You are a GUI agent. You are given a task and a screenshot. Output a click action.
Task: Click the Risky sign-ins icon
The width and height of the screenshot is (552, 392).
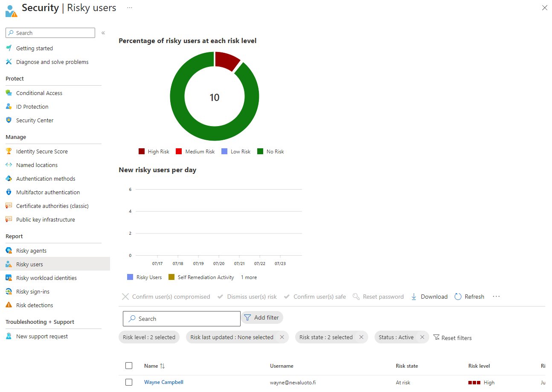(9, 291)
